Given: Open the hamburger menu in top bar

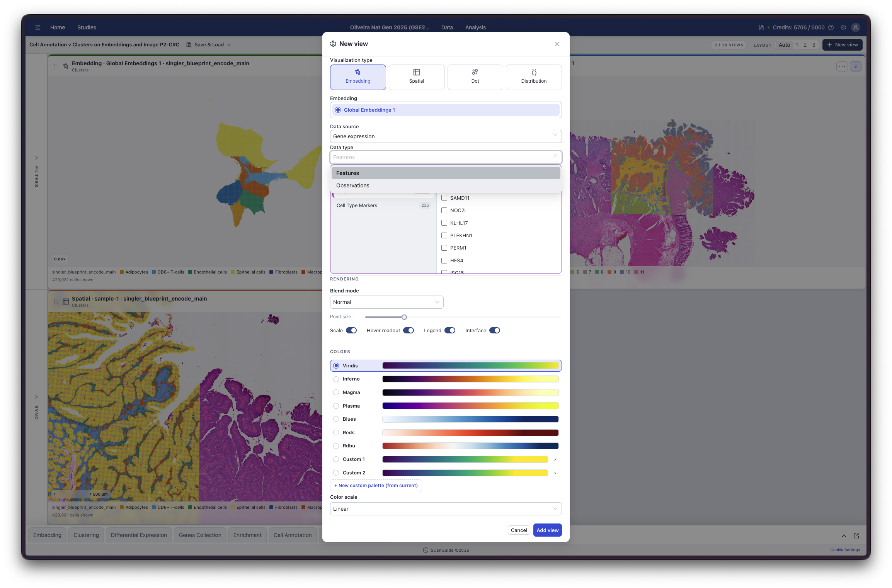Looking at the screenshot, I should point(37,27).
